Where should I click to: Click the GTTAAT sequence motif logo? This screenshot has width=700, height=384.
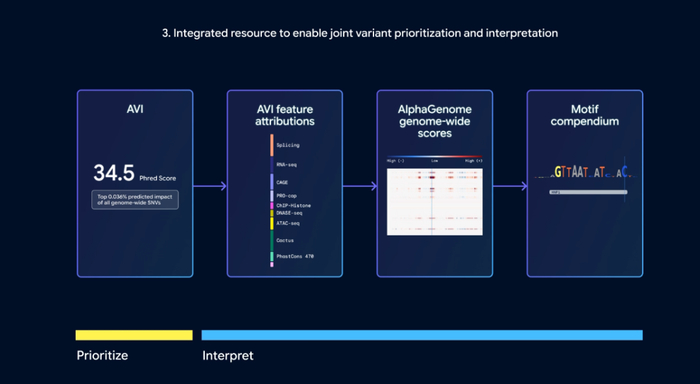click(x=585, y=172)
